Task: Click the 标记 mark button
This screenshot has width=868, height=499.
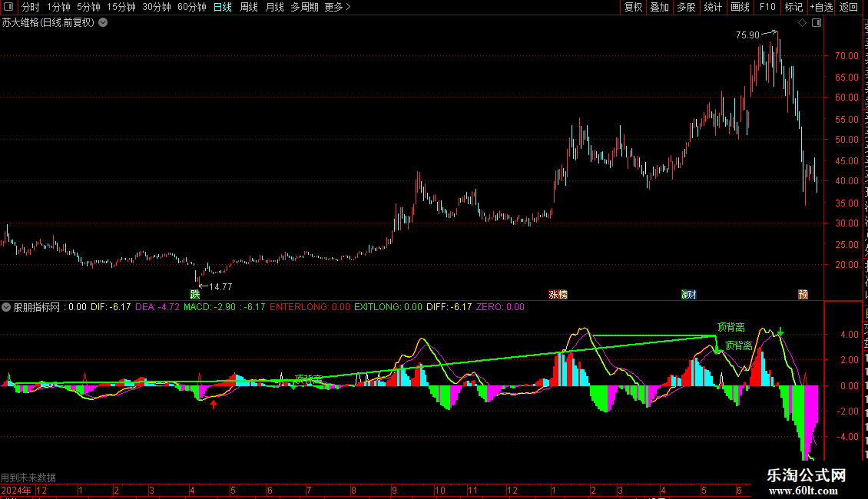Action: click(793, 7)
